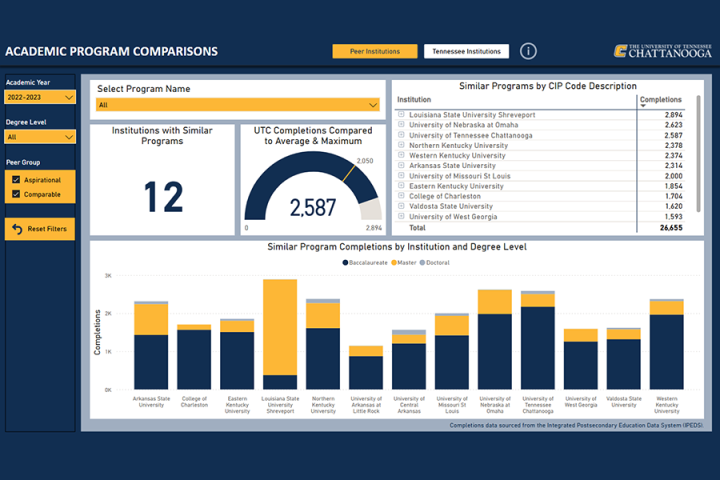Click the Total 26,655 value
The height and width of the screenshot is (480, 720).
pos(671,227)
